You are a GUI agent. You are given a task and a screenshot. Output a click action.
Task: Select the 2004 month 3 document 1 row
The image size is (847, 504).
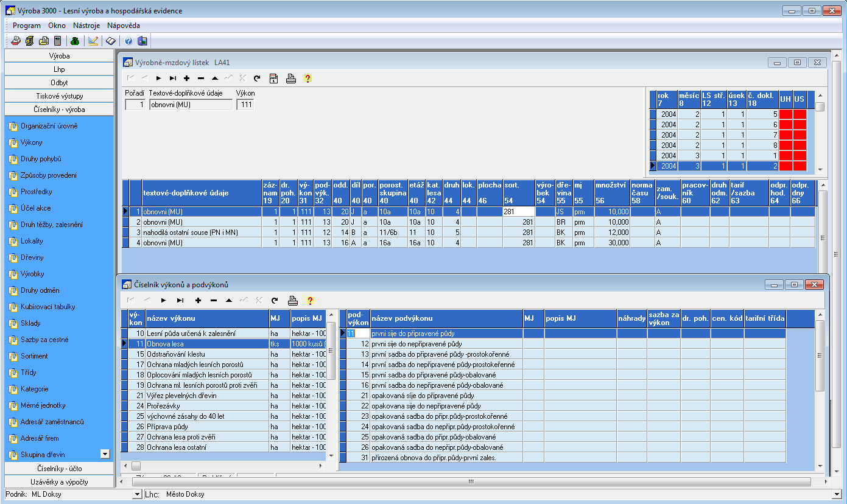pyautogui.click(x=728, y=155)
